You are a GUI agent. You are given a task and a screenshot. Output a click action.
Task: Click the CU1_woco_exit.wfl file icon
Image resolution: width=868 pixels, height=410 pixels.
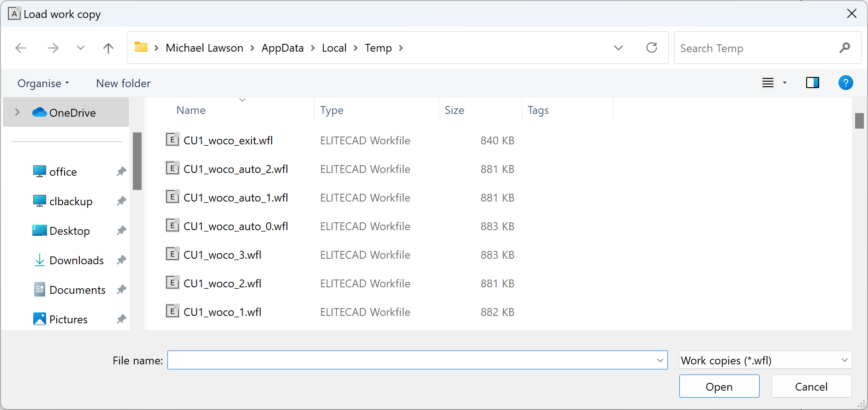pyautogui.click(x=172, y=140)
